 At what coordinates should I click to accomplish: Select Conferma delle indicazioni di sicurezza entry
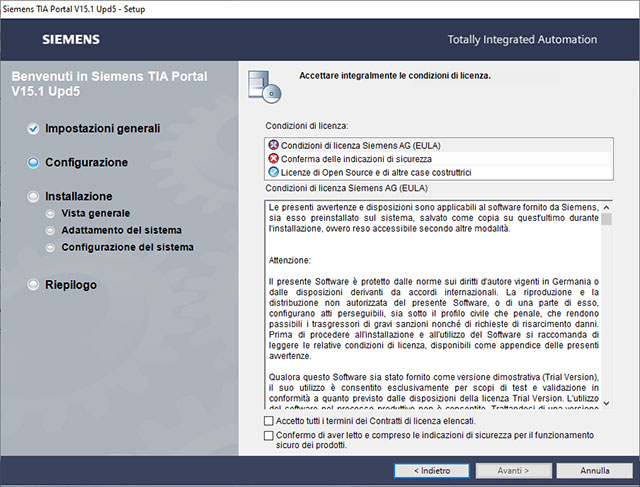(356, 158)
